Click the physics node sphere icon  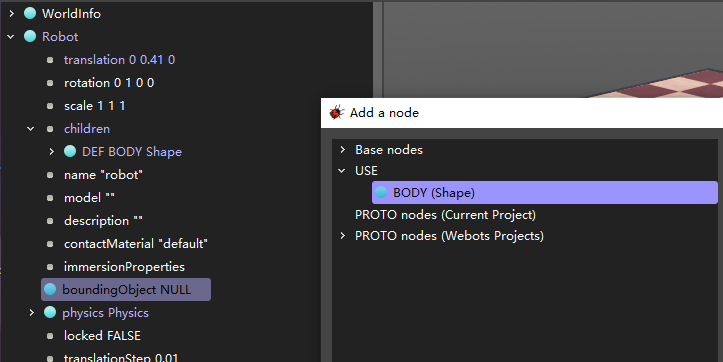pyautogui.click(x=50, y=312)
